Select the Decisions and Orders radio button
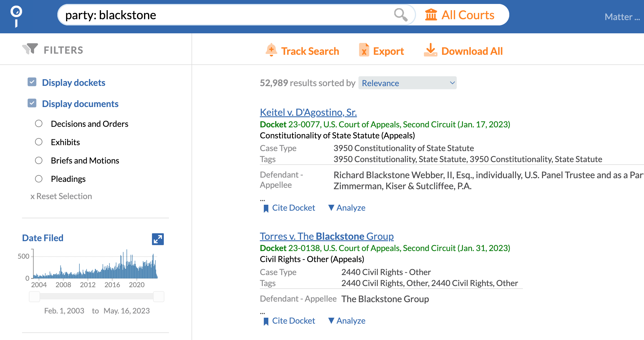The width and height of the screenshot is (644, 340). point(39,123)
